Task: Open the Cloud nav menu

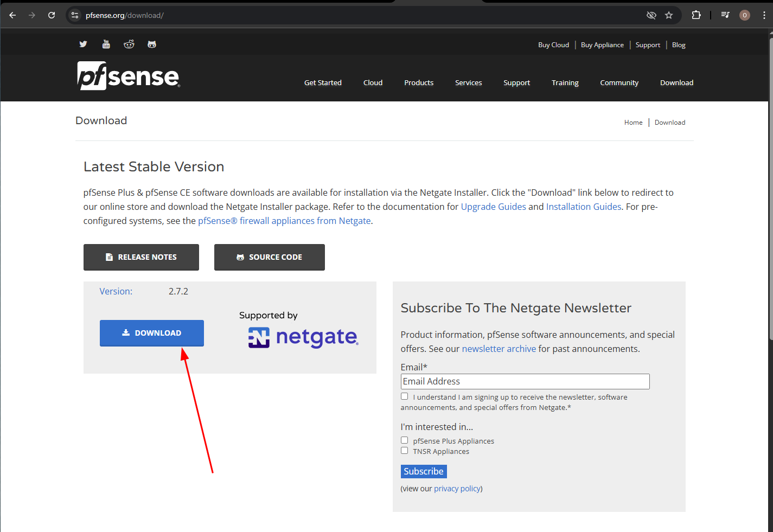Action: 373,83
